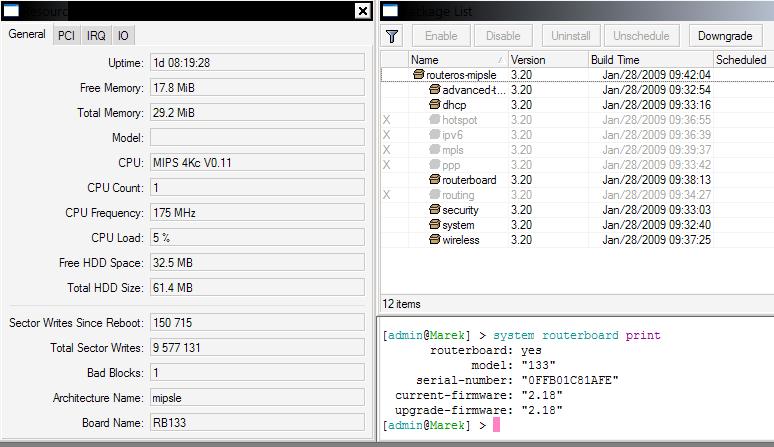This screenshot has width=774, height=447.
Task: Click the Uninstall button
Action: pyautogui.click(x=571, y=36)
